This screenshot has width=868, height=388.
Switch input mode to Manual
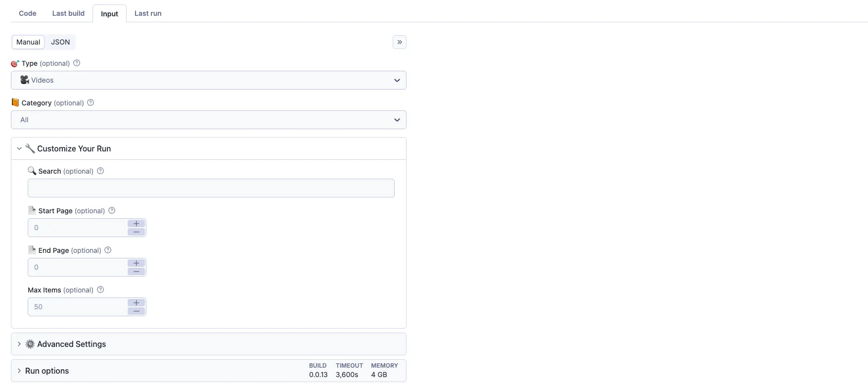(28, 42)
